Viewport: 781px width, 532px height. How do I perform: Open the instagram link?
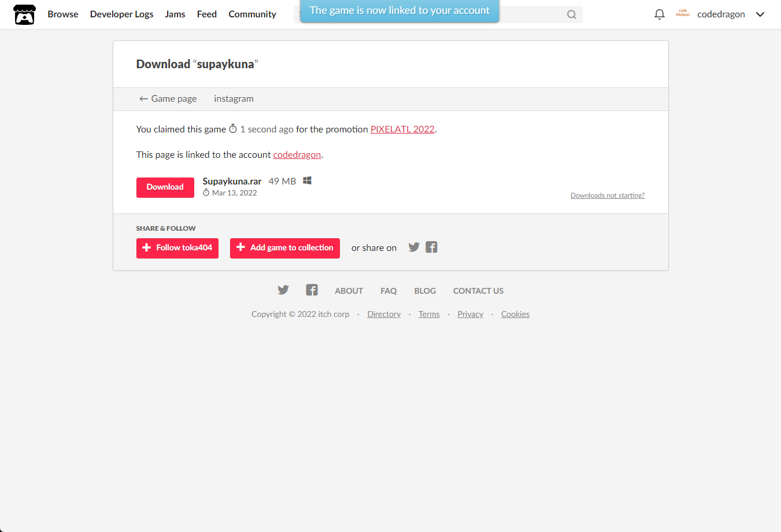click(234, 99)
